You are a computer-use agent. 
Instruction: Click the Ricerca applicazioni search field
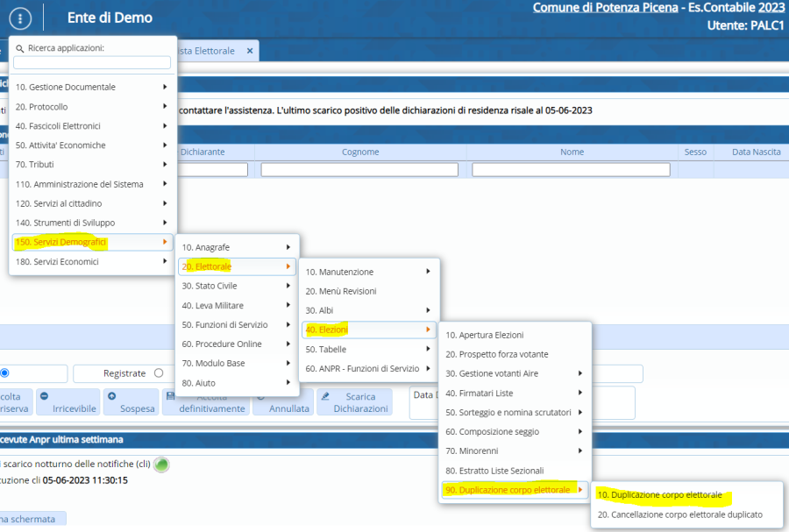coord(92,62)
